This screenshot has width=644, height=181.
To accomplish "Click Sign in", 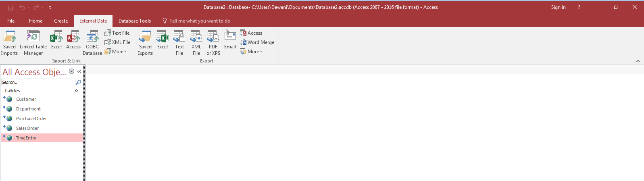I will [558, 7].
